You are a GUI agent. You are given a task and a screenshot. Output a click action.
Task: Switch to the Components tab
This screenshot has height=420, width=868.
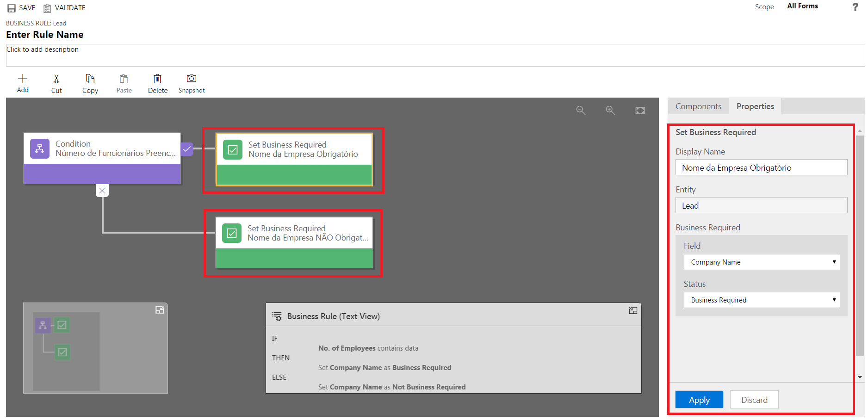[698, 106]
